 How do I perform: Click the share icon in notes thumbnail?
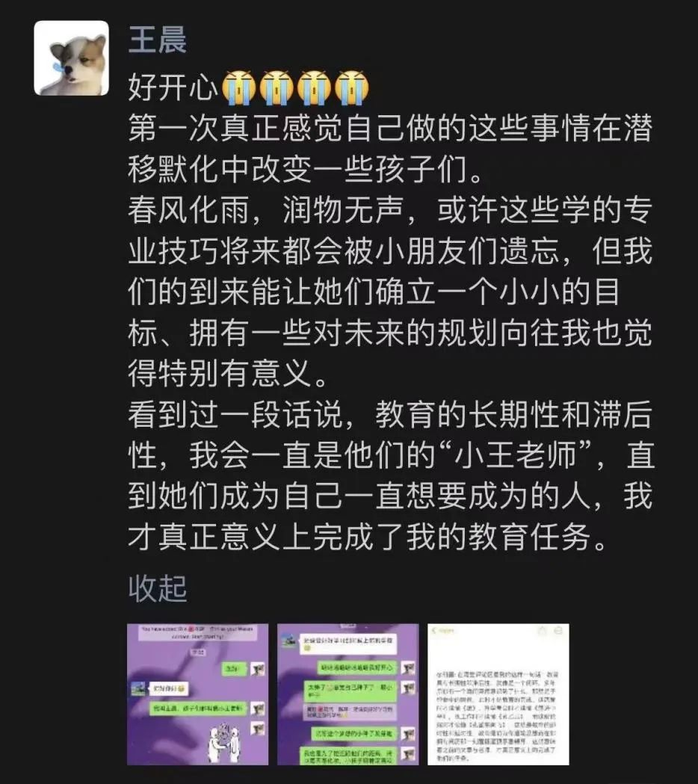(542, 631)
